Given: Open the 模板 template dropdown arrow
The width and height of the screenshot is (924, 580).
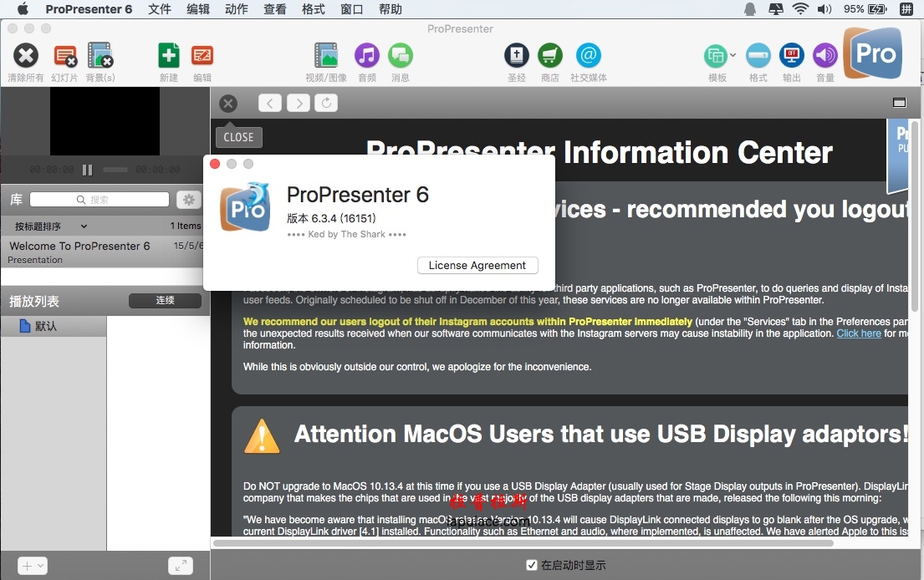Looking at the screenshot, I should (x=733, y=55).
